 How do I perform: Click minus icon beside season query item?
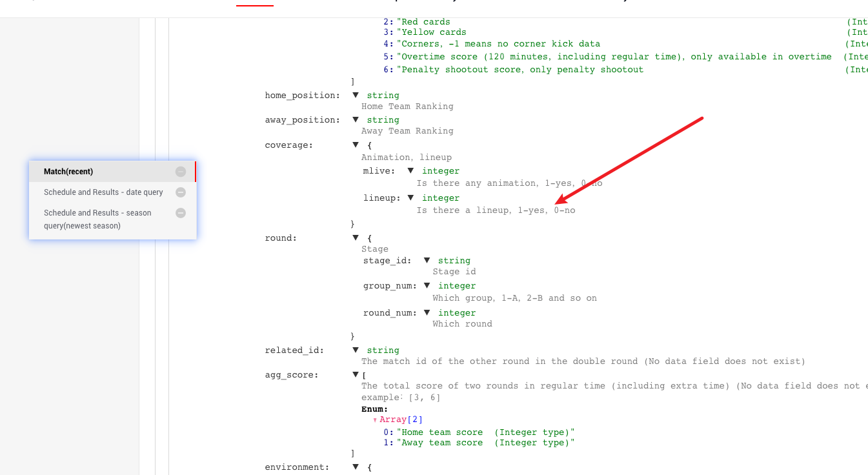click(181, 213)
